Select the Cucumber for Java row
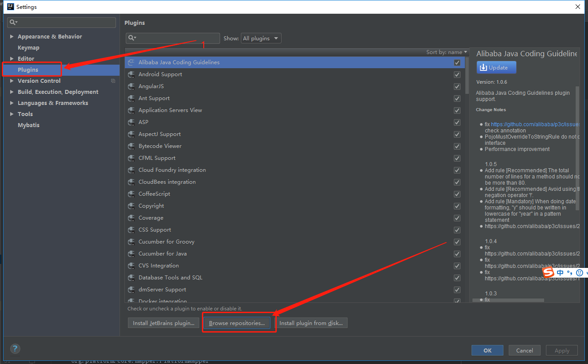588x364 pixels. coord(294,254)
